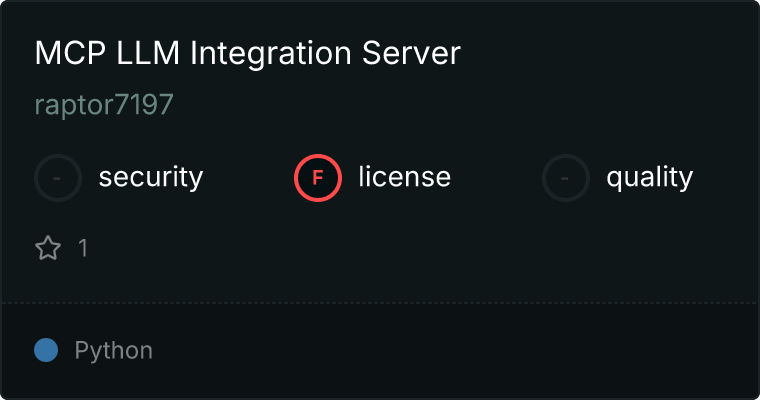Click the red F license grade badge

pos(317,178)
